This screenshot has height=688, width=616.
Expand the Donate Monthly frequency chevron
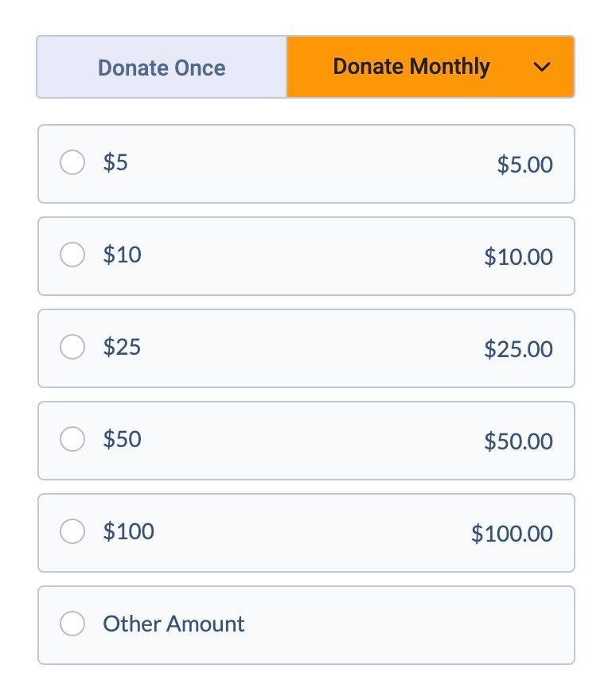(x=542, y=68)
